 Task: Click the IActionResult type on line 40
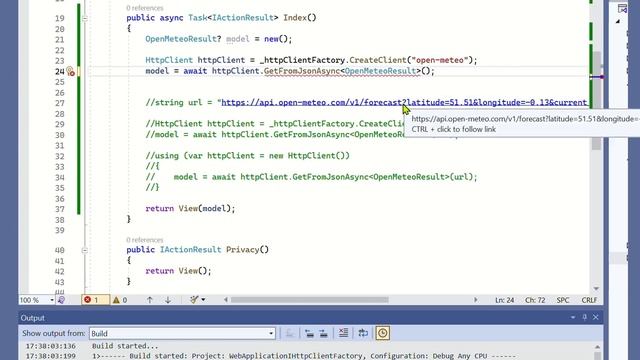tap(190, 250)
